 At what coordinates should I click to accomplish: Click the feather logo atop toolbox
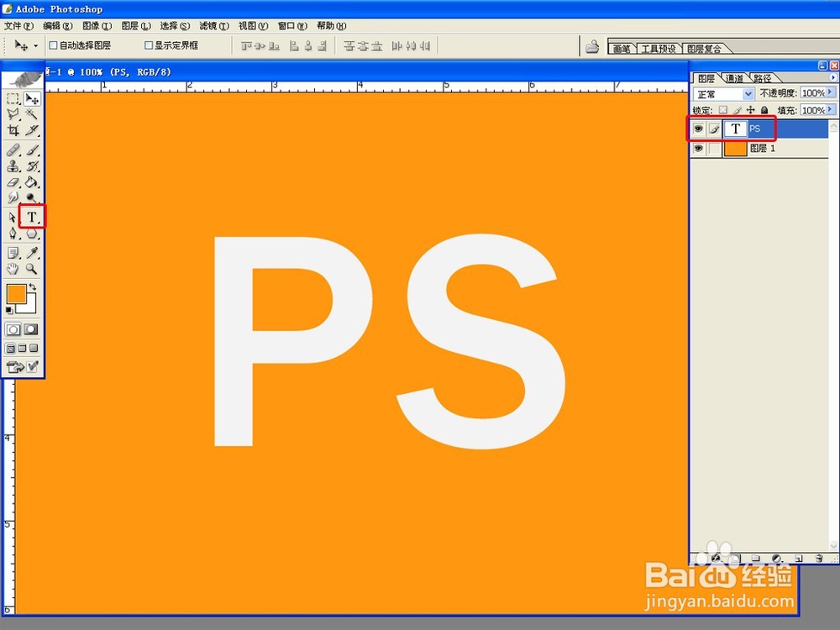(23, 79)
